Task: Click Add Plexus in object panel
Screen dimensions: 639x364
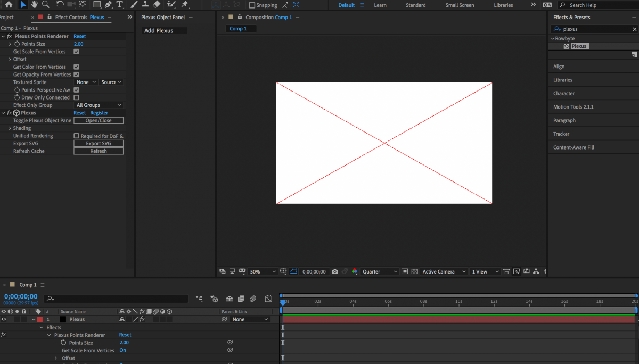Action: coord(159,31)
